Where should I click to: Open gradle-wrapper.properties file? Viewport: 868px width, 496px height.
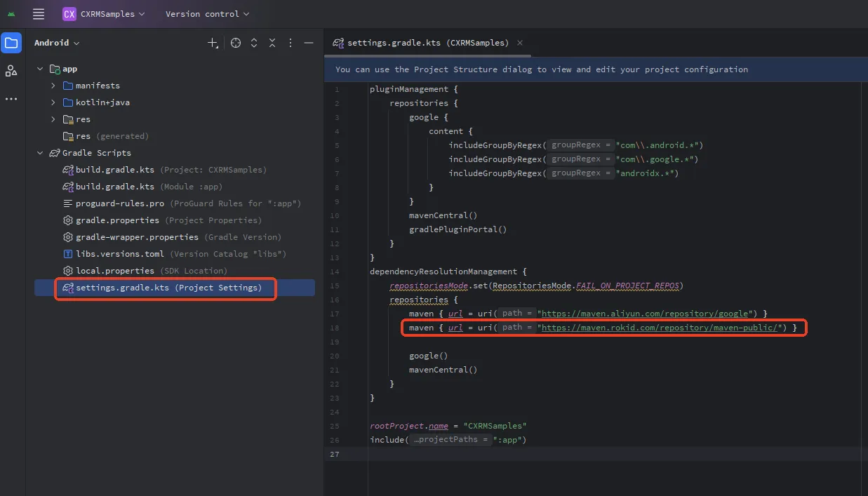pos(172,237)
